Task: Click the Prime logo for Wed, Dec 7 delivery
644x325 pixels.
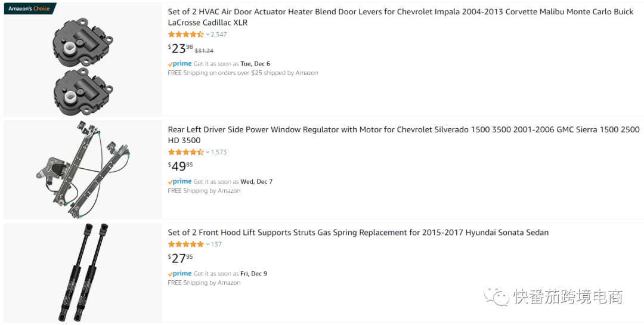Action: (x=180, y=181)
